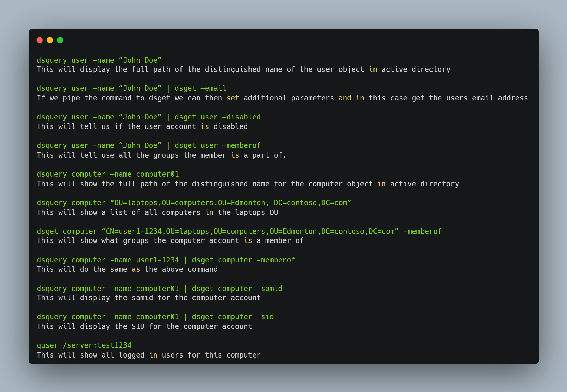This screenshot has width=567, height=392.
Task: Click the dsget user –disabled command line
Action: point(149,117)
